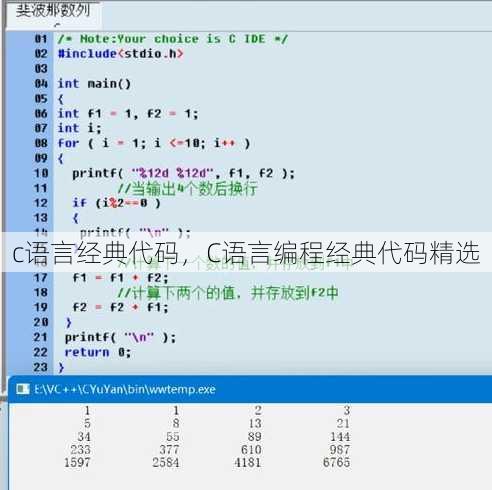This screenshot has width=492, height=490.
Task: Click the output value 233 in console
Action: click(80, 449)
